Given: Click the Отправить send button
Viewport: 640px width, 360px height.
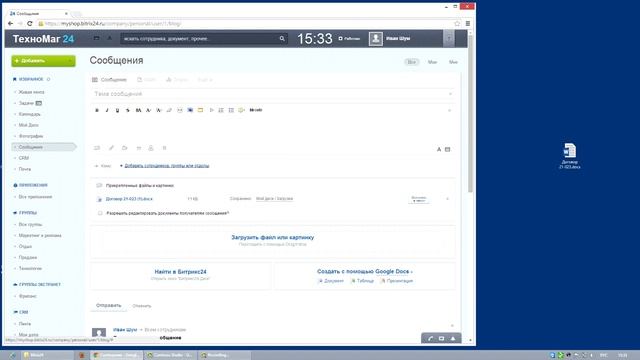Looking at the screenshot, I should click(109, 306).
